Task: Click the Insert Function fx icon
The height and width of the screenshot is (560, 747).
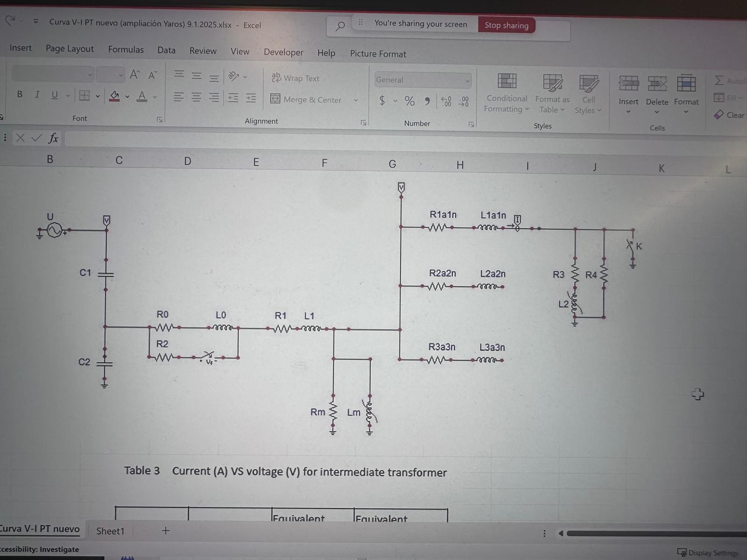Action: (x=53, y=138)
